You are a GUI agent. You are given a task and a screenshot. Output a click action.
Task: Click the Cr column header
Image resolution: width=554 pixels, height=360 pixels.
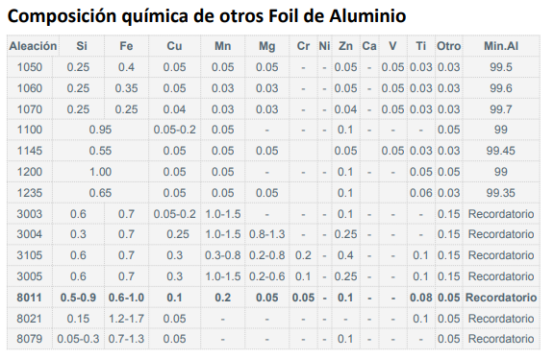(x=303, y=46)
